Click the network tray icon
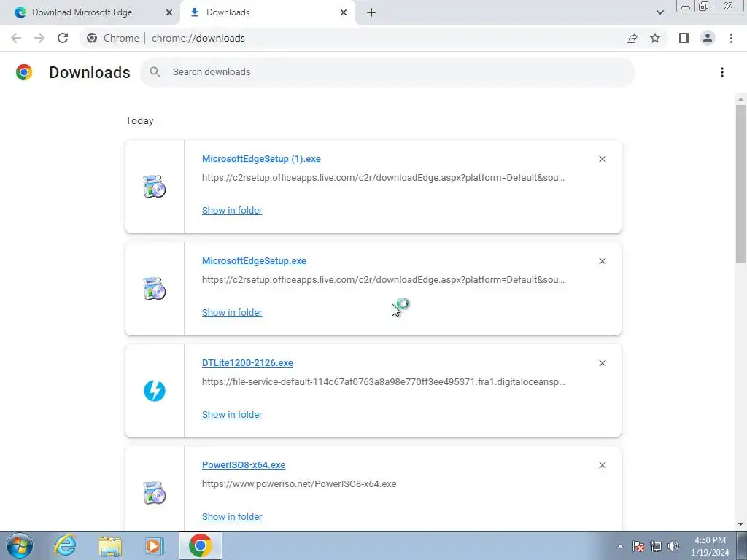This screenshot has width=747, height=560. point(656,546)
